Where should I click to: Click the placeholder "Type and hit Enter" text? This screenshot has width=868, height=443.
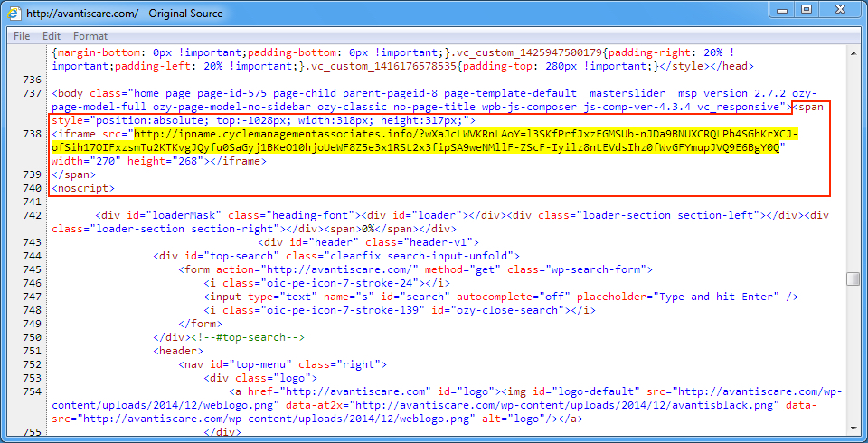tap(678, 297)
